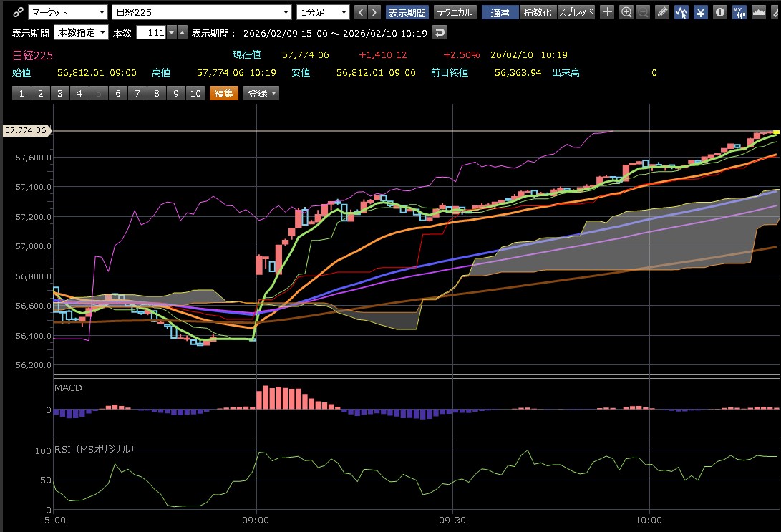Reset display period with return arrow
The image size is (781, 532).
440,32
